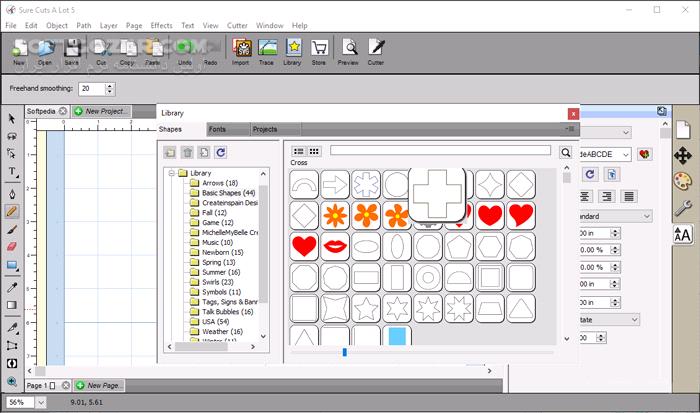Click the Freehand smoothing value field
700x413 pixels.
92,88
